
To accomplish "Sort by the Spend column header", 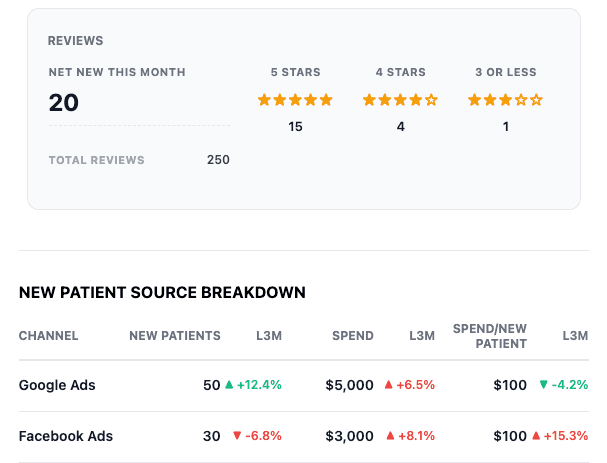I will [353, 336].
